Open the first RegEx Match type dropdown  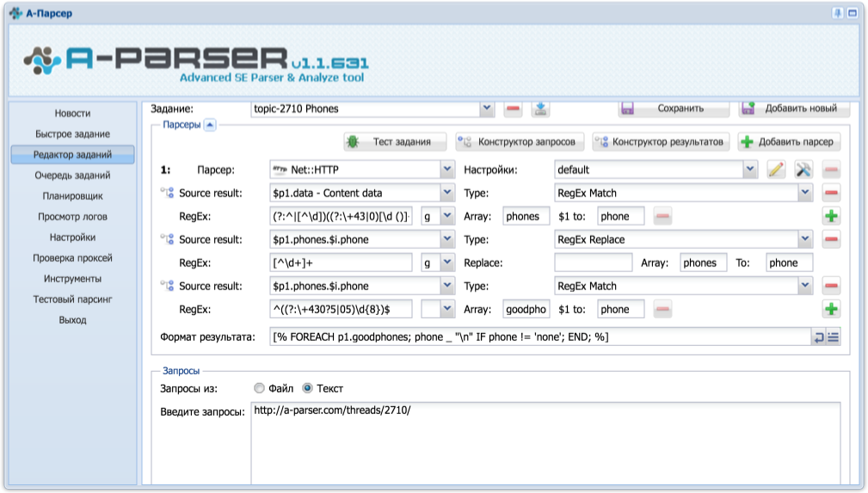click(x=805, y=193)
